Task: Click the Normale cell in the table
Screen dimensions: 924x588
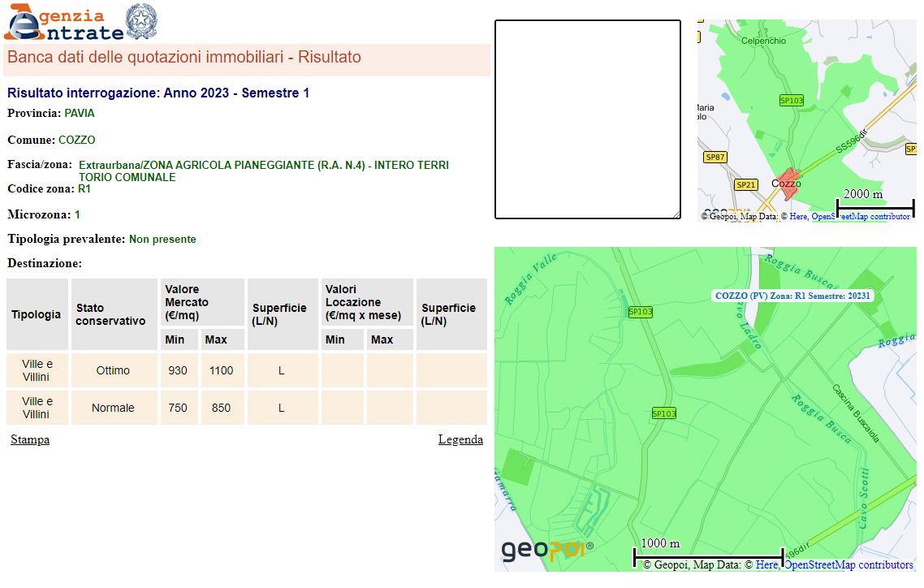Action: click(x=113, y=408)
